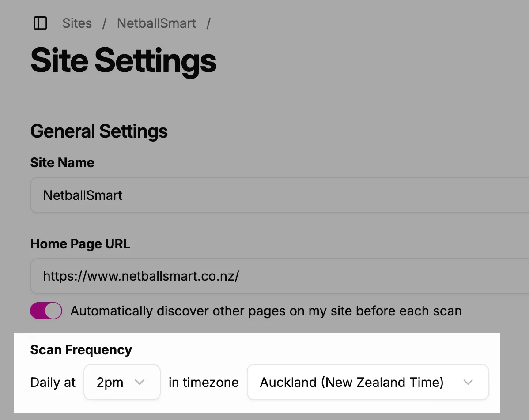This screenshot has width=529, height=420.
Task: Disable automatic page discovery before scans
Action: coord(46,311)
